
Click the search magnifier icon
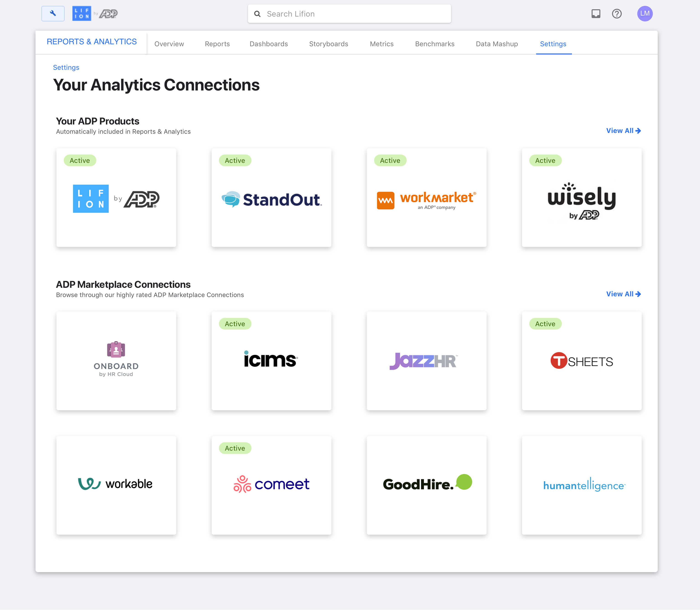257,14
